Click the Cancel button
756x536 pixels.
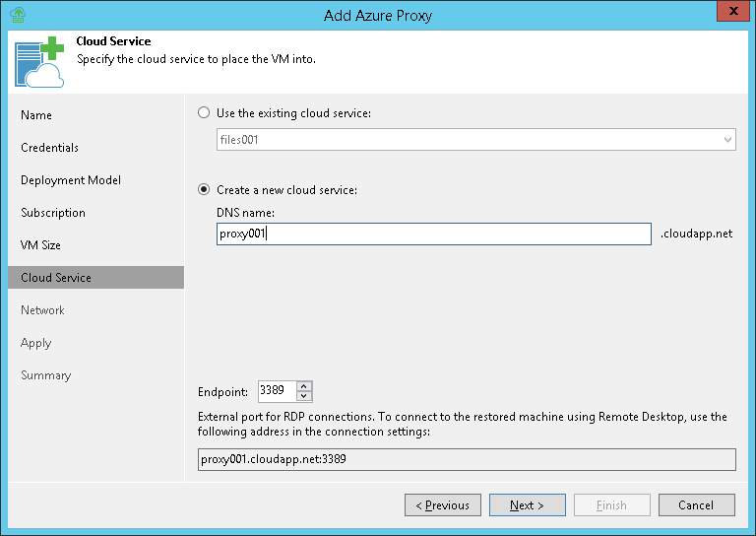697,505
